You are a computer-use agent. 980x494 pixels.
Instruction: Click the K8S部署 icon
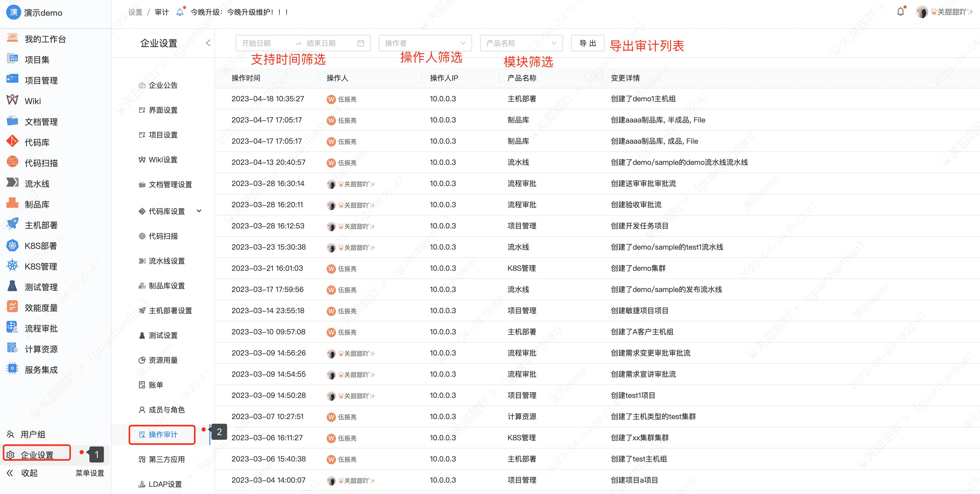click(12, 245)
